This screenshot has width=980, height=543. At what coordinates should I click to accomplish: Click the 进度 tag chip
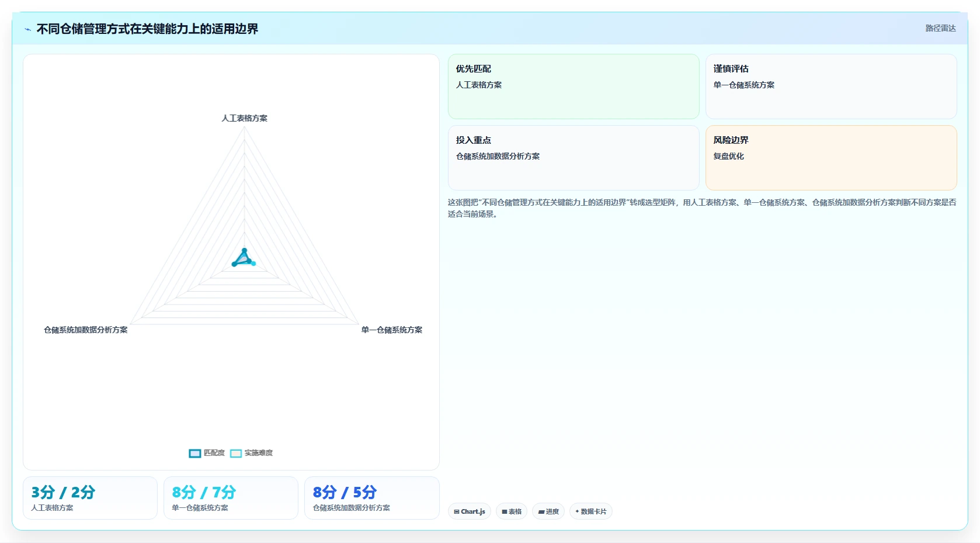[x=548, y=511]
